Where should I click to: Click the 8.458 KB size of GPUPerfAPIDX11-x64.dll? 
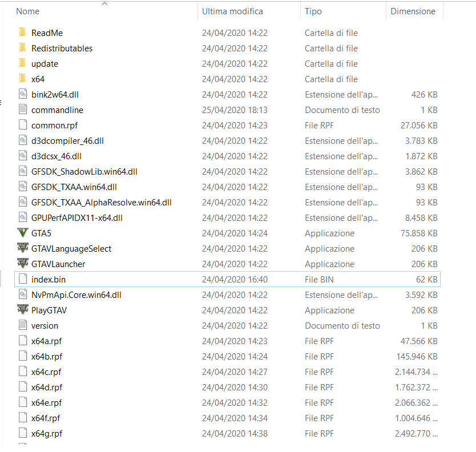pyautogui.click(x=421, y=217)
